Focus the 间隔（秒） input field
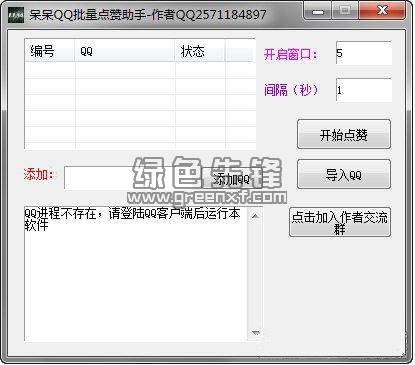The height and width of the screenshot is (365, 415). pos(364,90)
